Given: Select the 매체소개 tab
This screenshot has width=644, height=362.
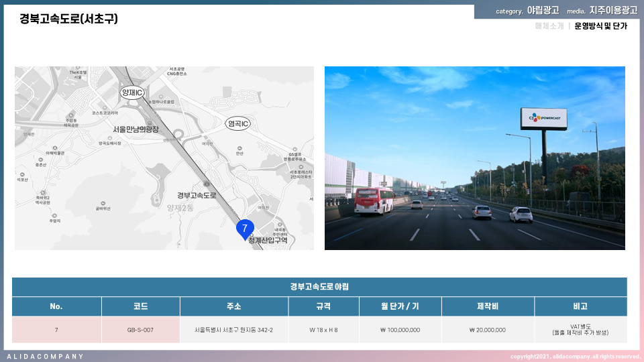Looking at the screenshot, I should click(x=549, y=26).
